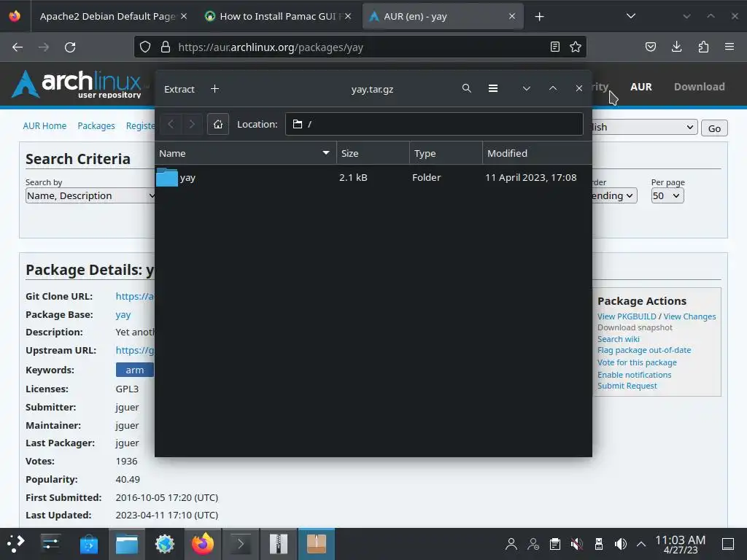
Task: Open clipboard tray icon
Action: click(x=554, y=544)
